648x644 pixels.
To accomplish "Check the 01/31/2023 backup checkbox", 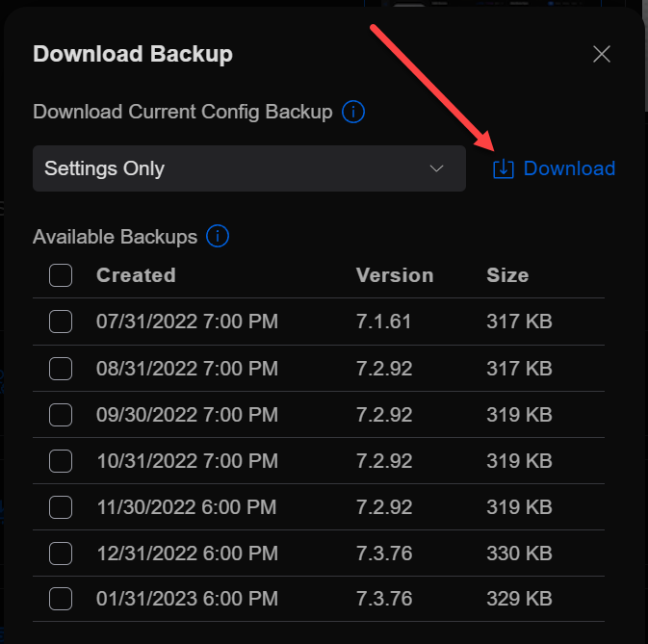I will click(x=61, y=599).
